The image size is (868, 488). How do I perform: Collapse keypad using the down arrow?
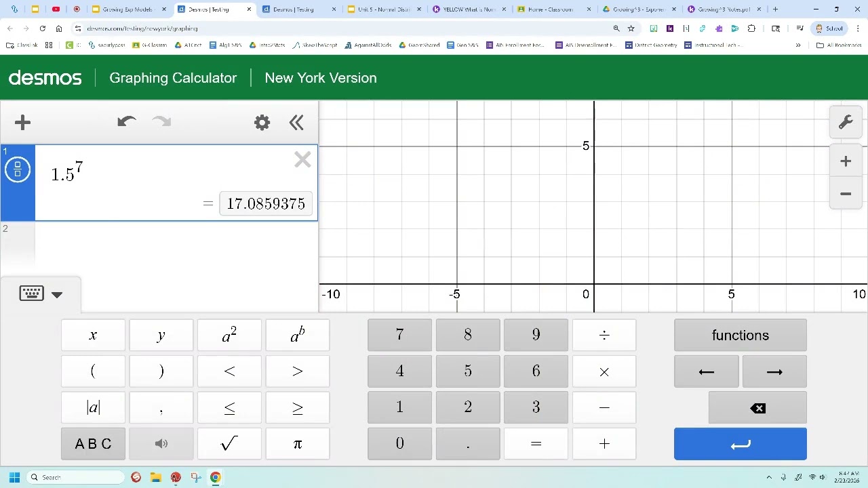tap(57, 295)
